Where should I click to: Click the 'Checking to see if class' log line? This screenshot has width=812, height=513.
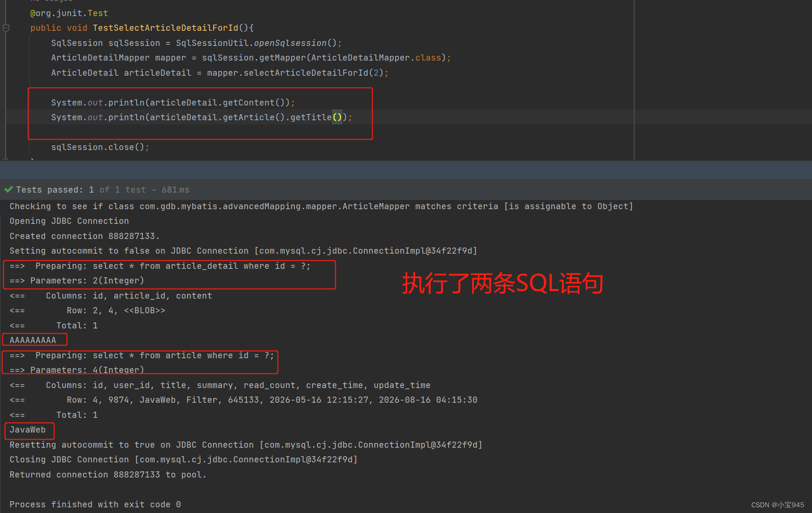click(321, 206)
